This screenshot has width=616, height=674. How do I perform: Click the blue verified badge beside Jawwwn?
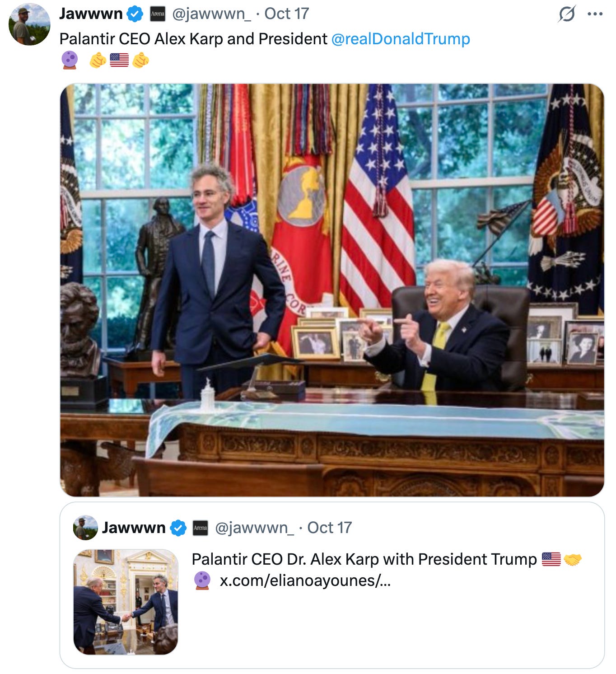coord(134,14)
